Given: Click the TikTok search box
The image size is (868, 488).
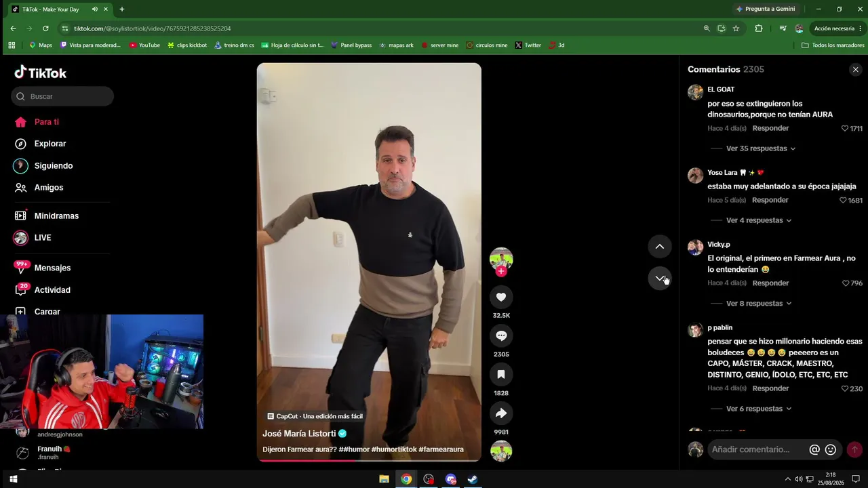Looking at the screenshot, I should click(62, 96).
